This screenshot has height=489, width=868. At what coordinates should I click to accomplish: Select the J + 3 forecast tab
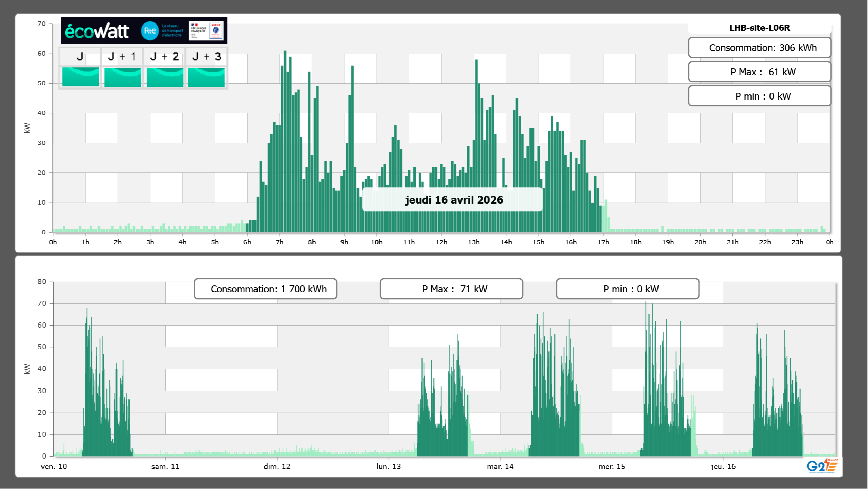pyautogui.click(x=206, y=57)
